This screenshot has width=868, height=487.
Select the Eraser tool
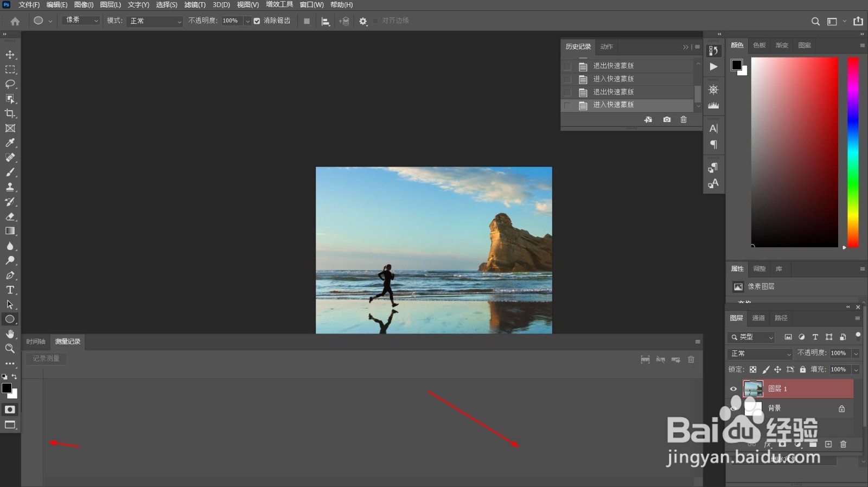10,216
